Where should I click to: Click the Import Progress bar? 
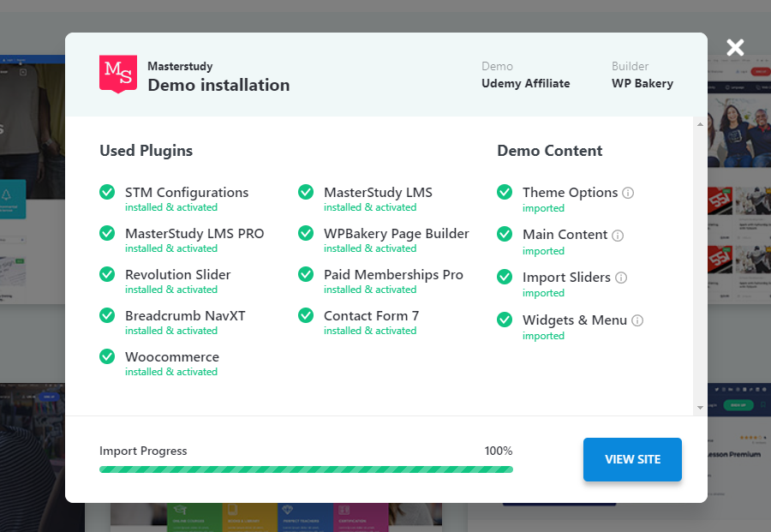pos(306,469)
